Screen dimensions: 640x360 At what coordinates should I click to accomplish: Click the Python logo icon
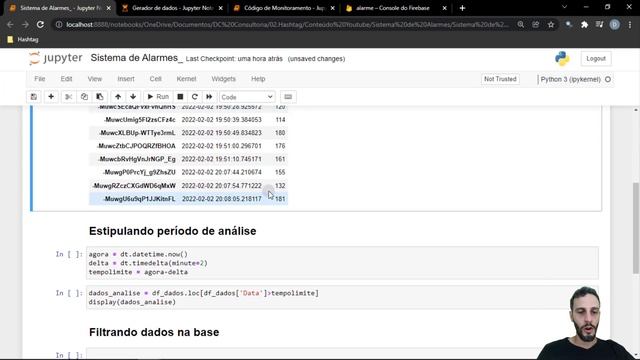[562, 59]
